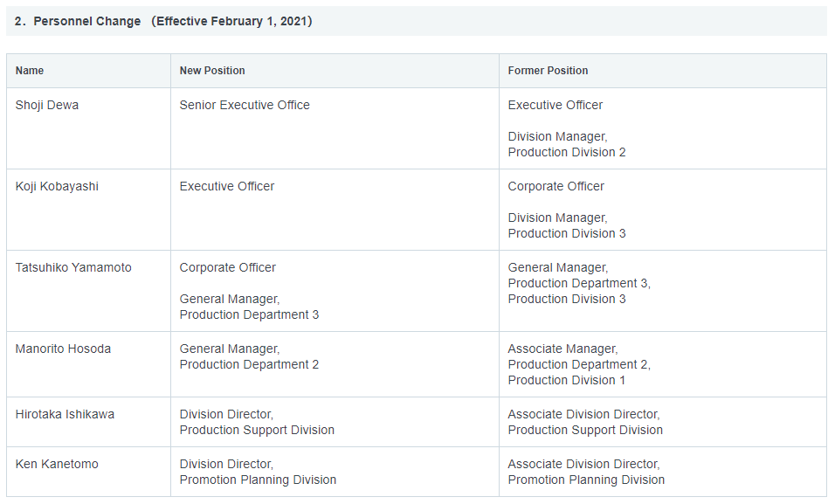Click the New Position column header

tap(212, 71)
